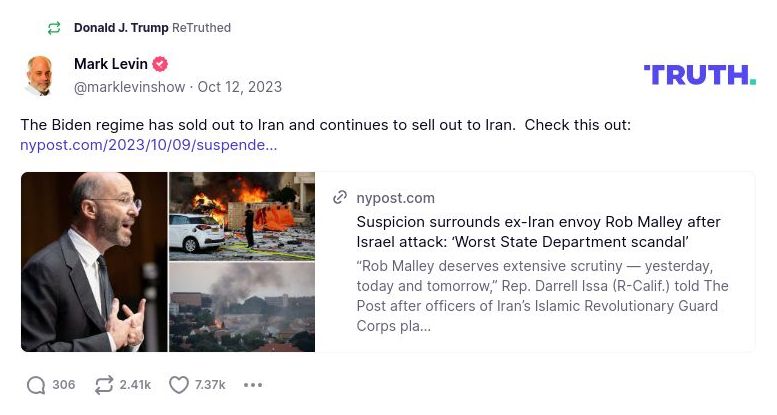Viewport: 777px width, 415px height.
Task: Open the @marklevinshow handle
Action: click(x=129, y=87)
